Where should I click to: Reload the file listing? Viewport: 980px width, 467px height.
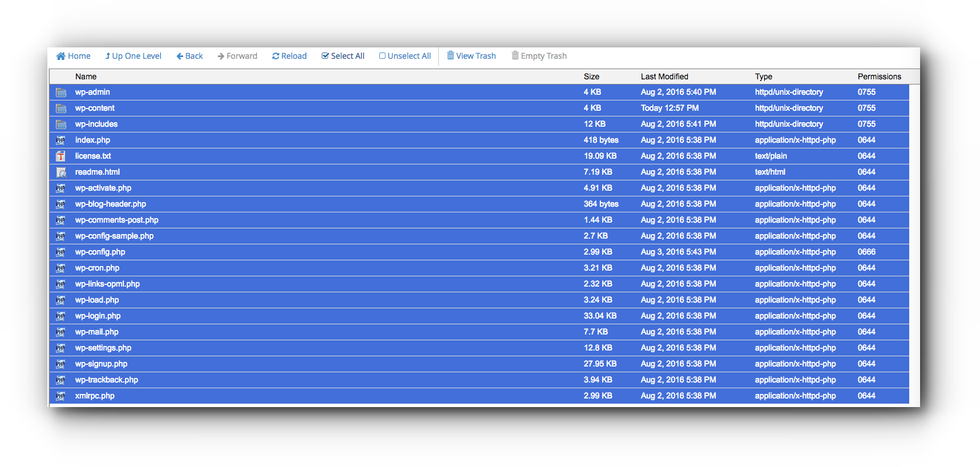tap(289, 56)
